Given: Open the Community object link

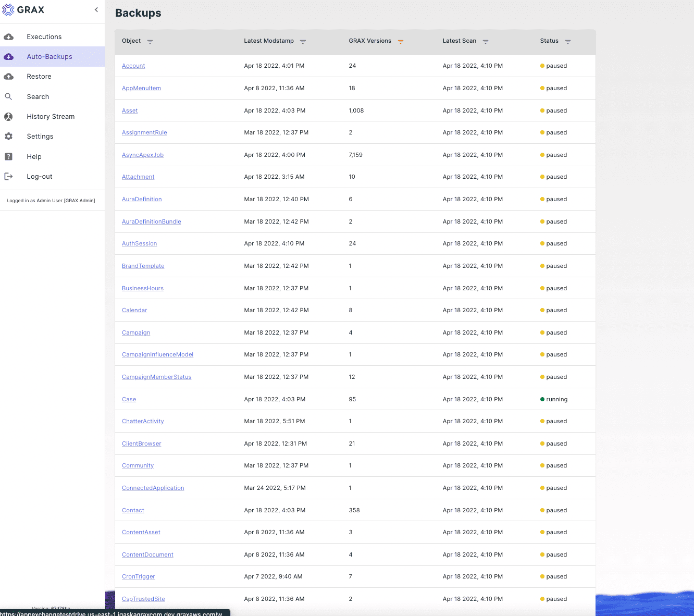Looking at the screenshot, I should pos(138,466).
